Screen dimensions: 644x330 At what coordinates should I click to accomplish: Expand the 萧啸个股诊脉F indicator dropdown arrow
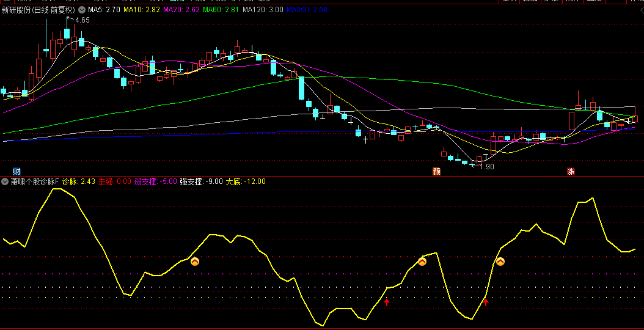point(5,182)
